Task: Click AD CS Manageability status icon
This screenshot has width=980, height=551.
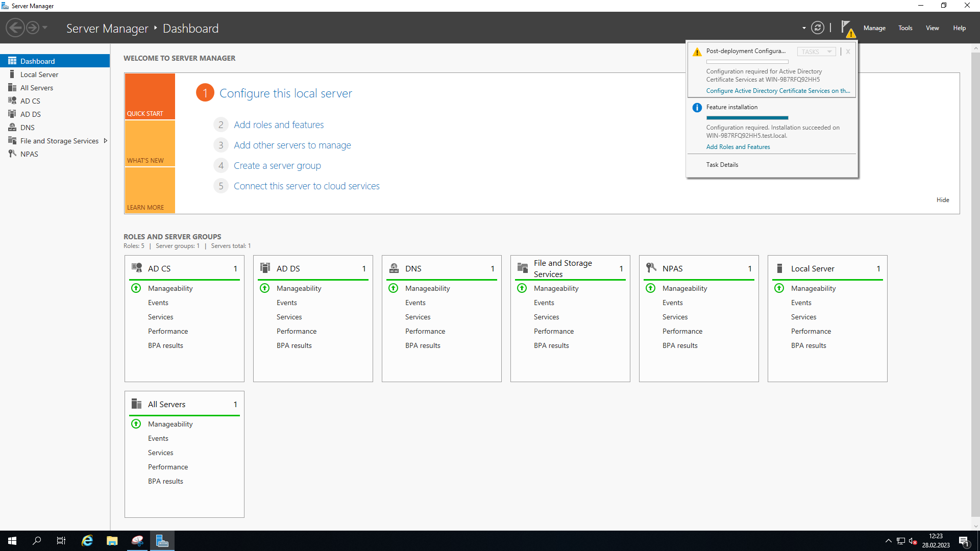Action: [136, 288]
